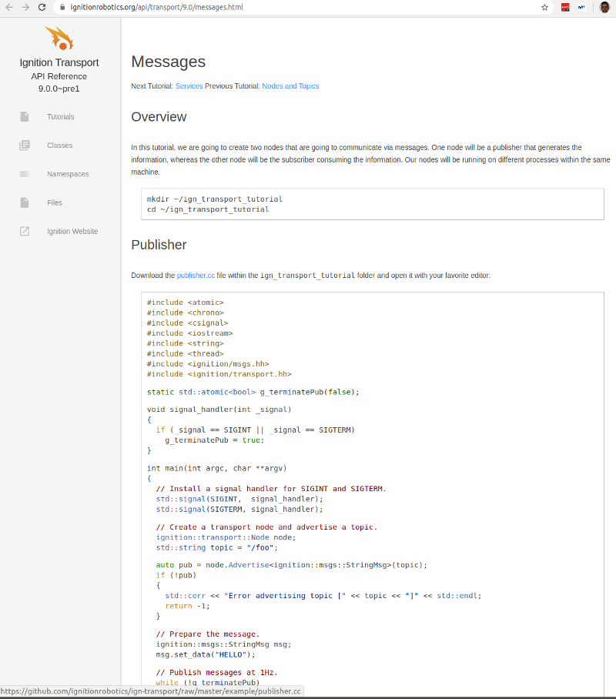Click the red extension icon in toolbar
Screen dimensions: 616x699
point(564,7)
